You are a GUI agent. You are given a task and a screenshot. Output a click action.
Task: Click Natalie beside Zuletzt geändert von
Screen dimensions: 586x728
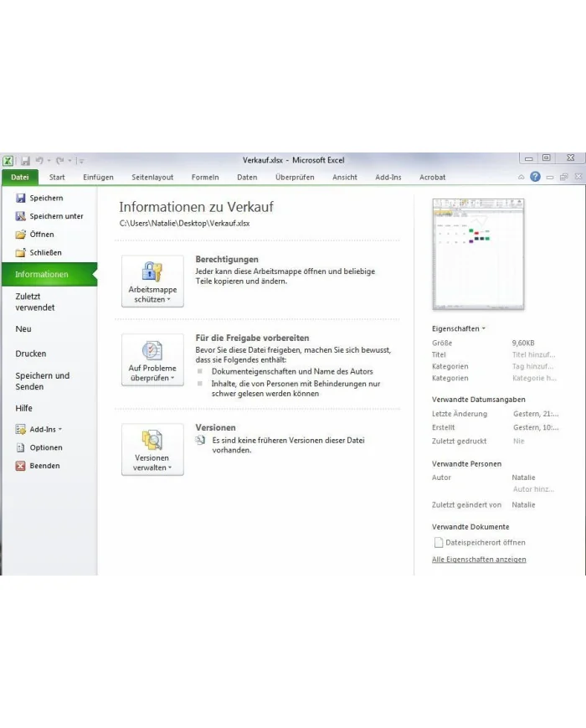tap(523, 504)
